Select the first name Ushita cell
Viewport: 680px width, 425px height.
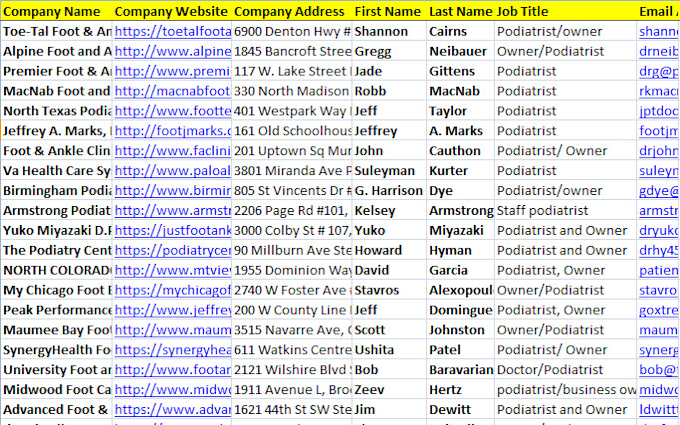[389, 350]
